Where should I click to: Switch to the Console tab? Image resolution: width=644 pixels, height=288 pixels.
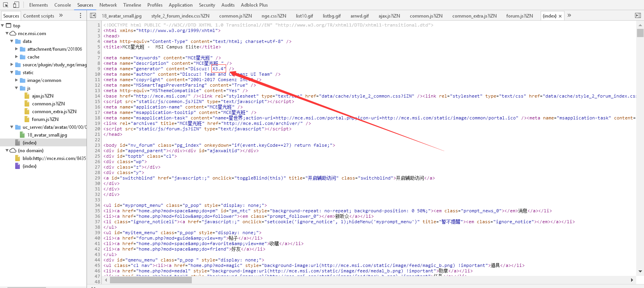click(x=62, y=5)
